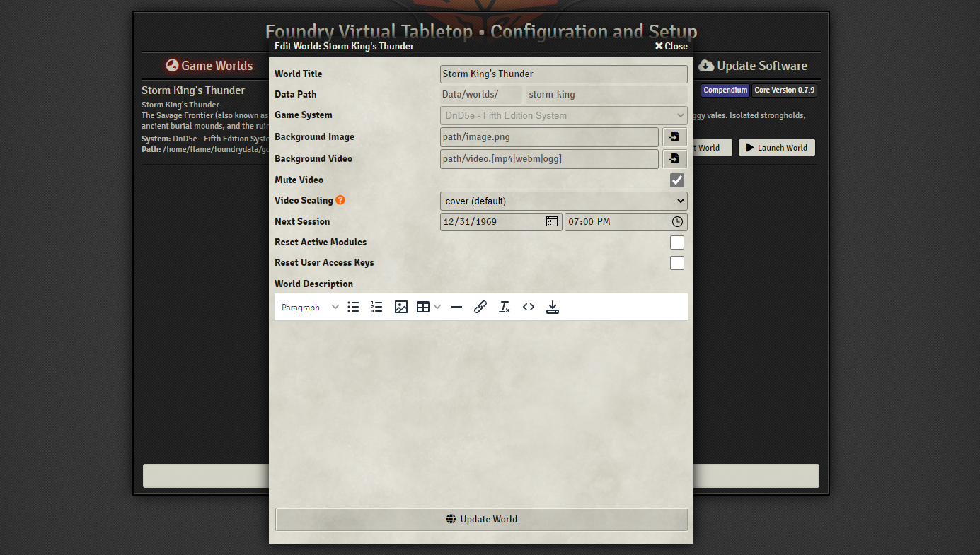The image size is (980, 555).
Task: Open the Paragraph format dropdown
Action: point(310,308)
